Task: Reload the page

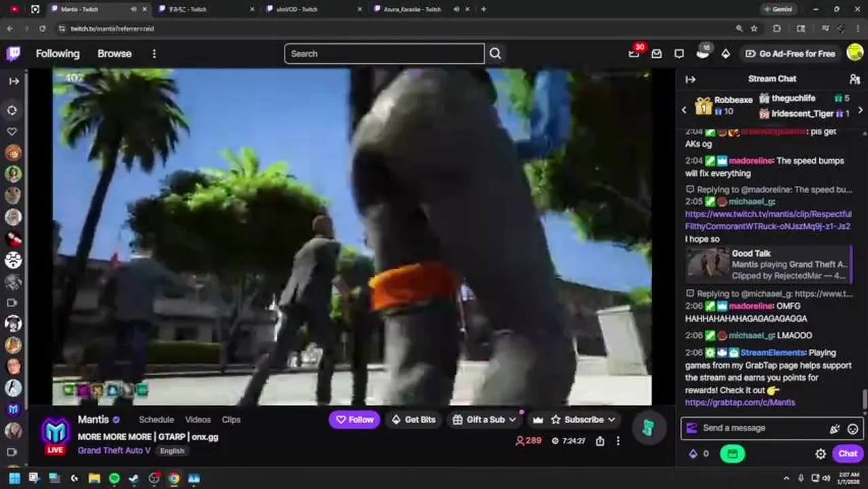Action: [x=42, y=29]
